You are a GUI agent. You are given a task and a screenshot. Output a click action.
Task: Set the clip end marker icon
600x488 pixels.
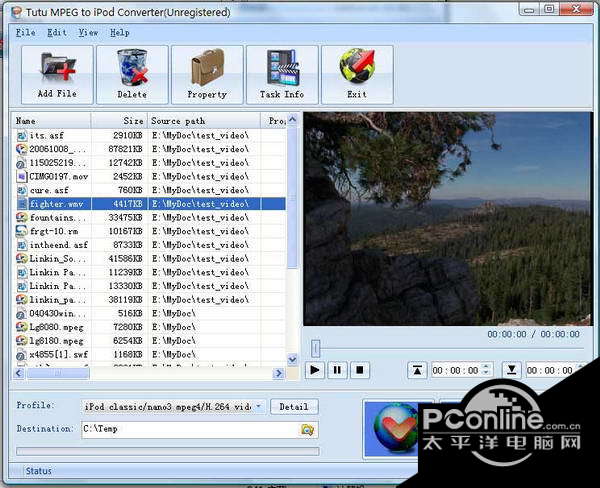[512, 370]
